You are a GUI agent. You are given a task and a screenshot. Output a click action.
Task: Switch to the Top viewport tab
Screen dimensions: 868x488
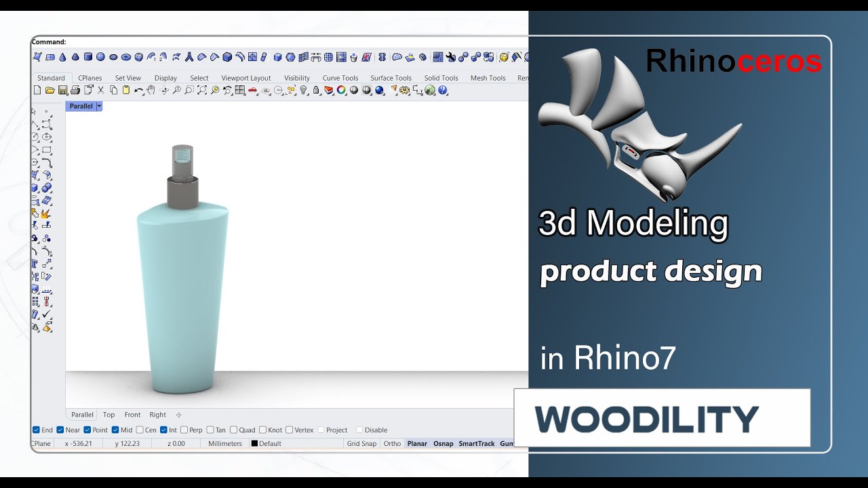[108, 415]
